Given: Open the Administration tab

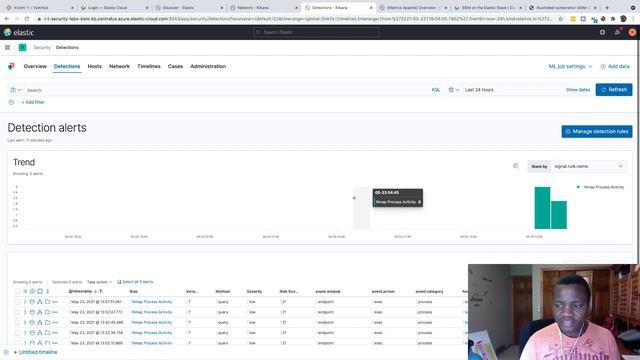Looking at the screenshot, I should pos(208,66).
